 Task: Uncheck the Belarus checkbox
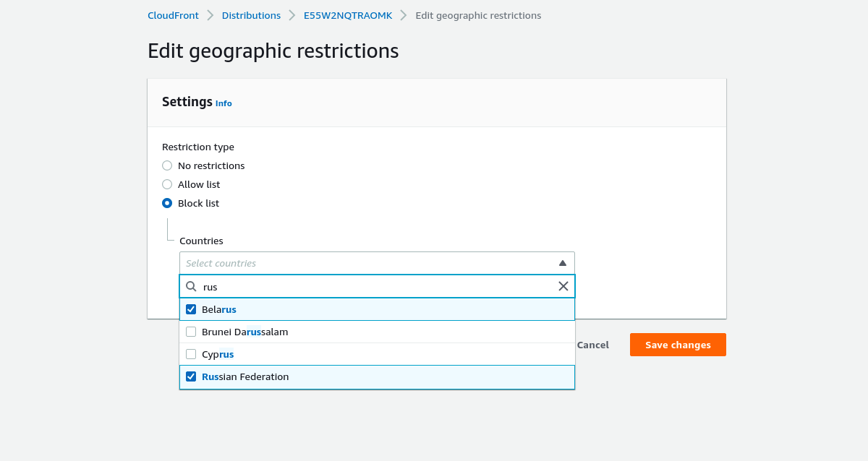tap(191, 309)
